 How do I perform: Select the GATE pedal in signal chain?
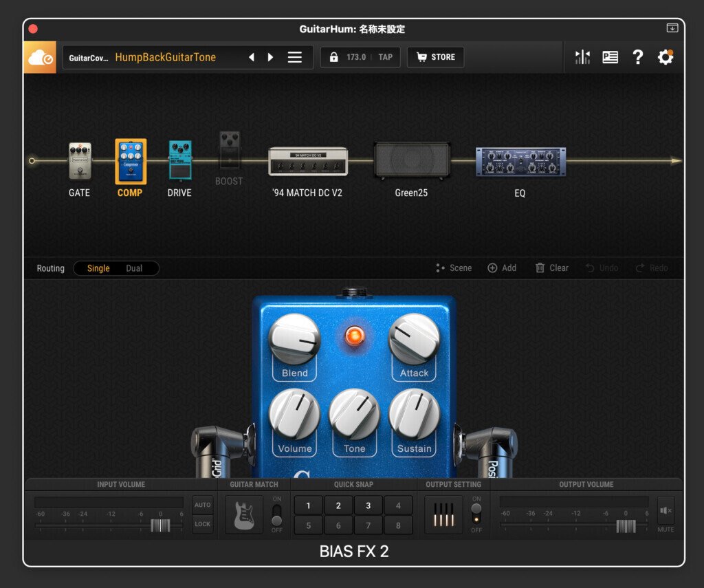80,161
